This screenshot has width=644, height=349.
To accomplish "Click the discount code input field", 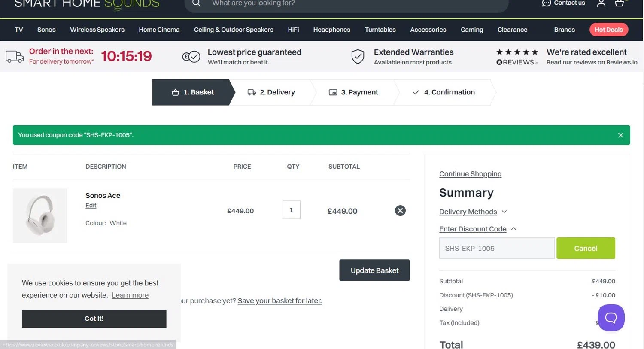I will pyautogui.click(x=497, y=248).
